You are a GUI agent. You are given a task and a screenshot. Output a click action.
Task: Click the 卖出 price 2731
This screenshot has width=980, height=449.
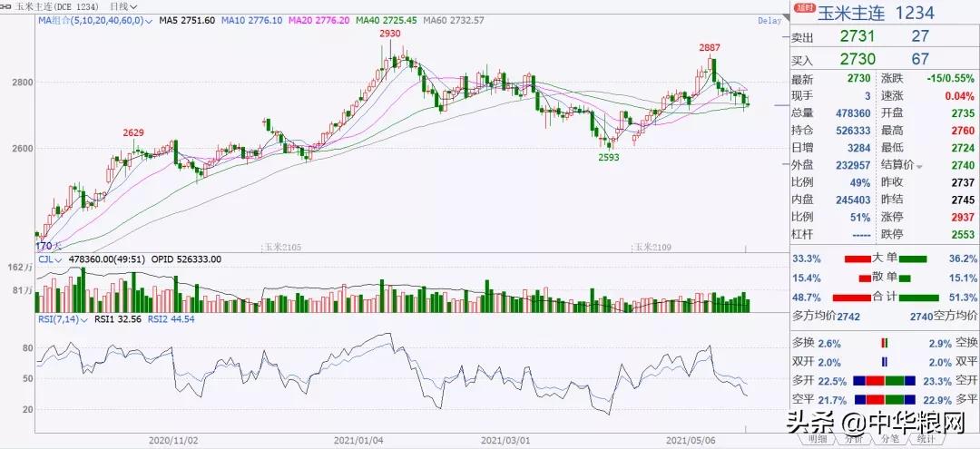[x=857, y=36]
